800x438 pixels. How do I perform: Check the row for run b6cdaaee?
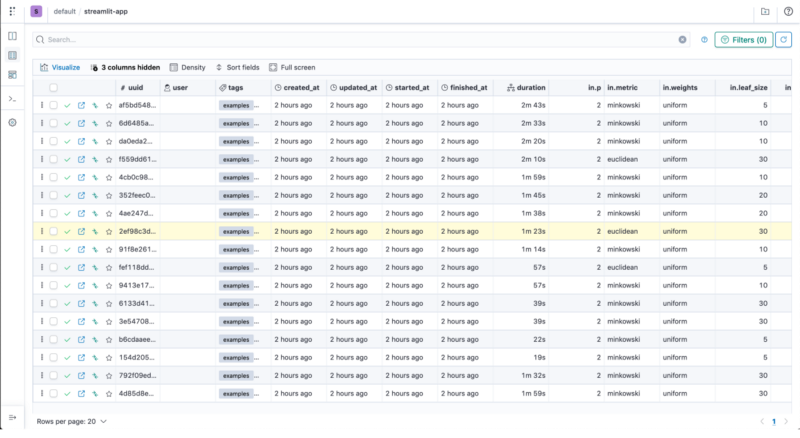tap(53, 339)
